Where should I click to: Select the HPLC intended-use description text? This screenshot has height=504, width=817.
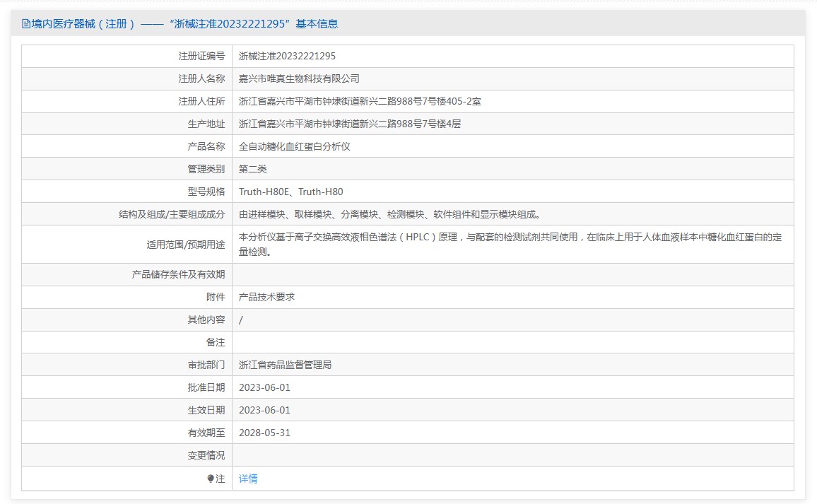[510, 245]
